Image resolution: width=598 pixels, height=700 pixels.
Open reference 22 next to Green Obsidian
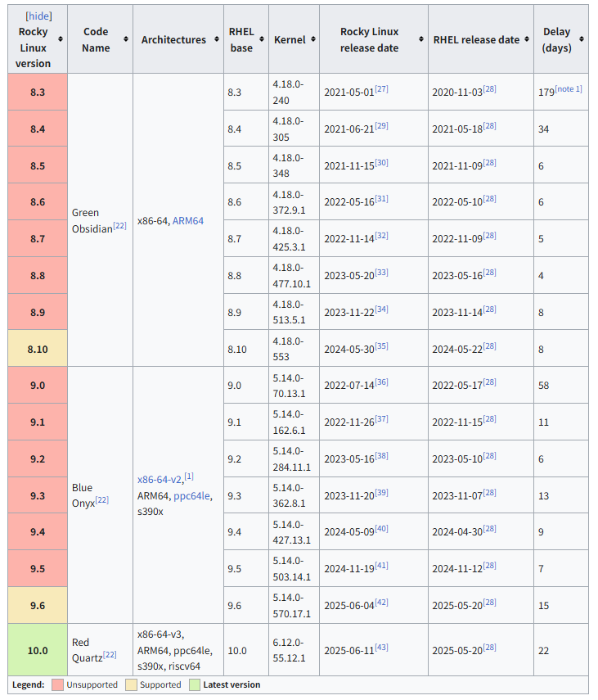click(119, 225)
